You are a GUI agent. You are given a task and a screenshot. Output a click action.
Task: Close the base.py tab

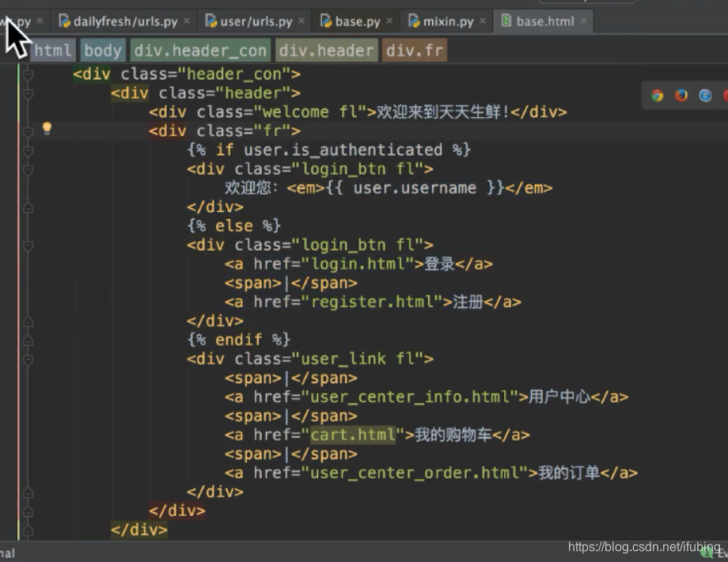pyautogui.click(x=389, y=21)
